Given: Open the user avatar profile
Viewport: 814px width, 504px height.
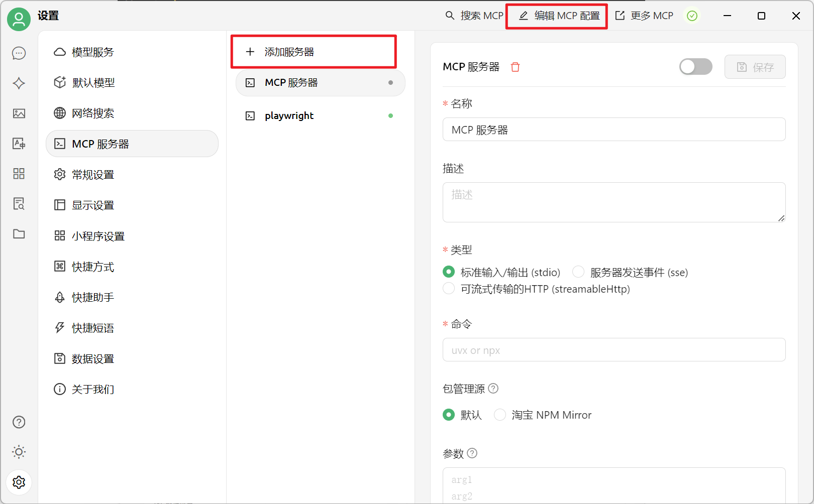Looking at the screenshot, I should [19, 19].
